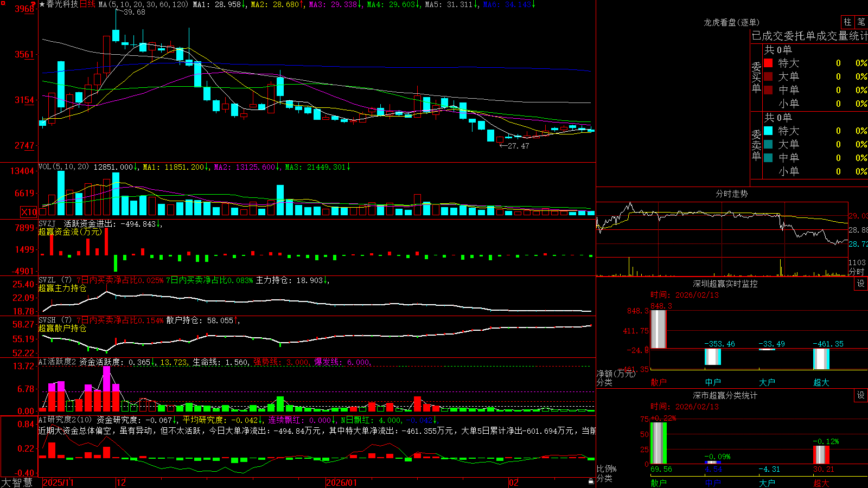Screen dimensions: 868x488
Task: Click the cyan 特大 sell-order color swatch
Action: click(768, 131)
